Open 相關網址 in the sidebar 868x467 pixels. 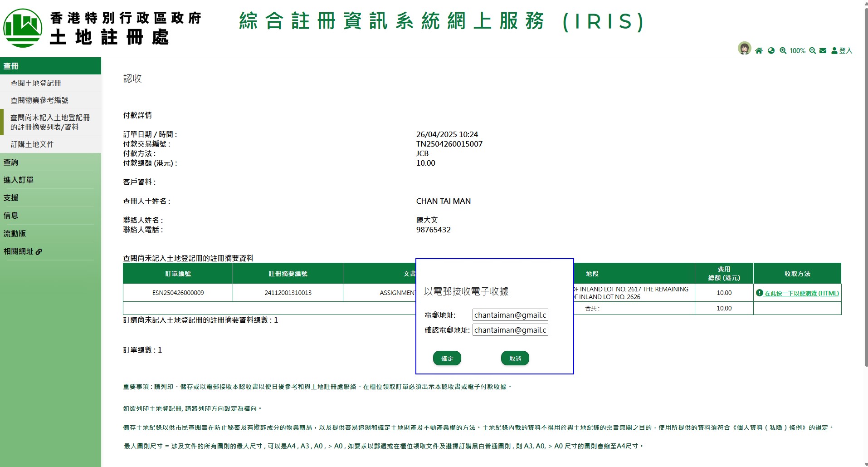pos(18,251)
